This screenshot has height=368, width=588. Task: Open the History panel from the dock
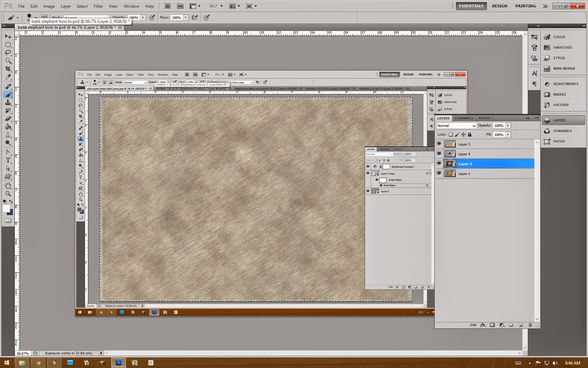pos(564,105)
